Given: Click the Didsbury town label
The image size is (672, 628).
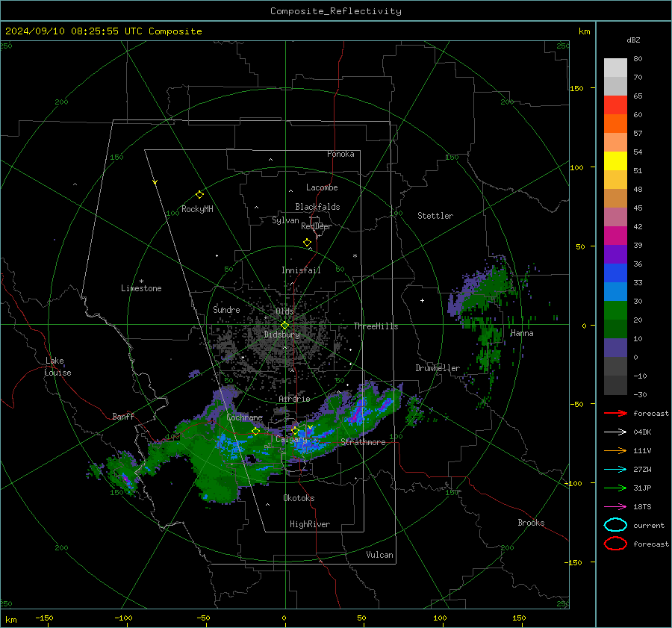Looking at the screenshot, I should coord(281,335).
